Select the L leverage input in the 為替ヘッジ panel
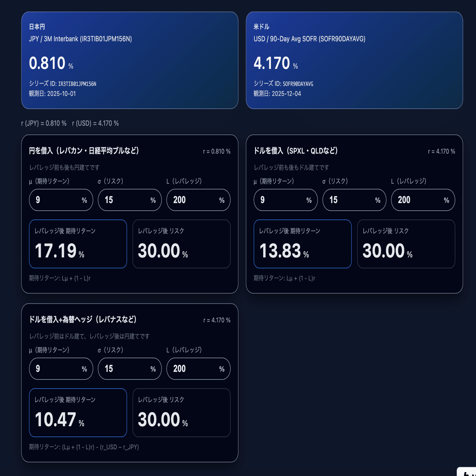 (199, 369)
